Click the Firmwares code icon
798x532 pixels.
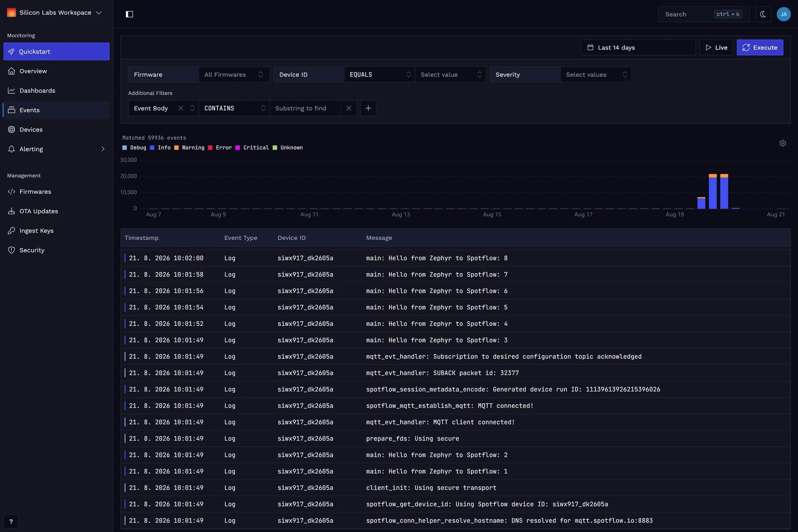pyautogui.click(x=11, y=192)
